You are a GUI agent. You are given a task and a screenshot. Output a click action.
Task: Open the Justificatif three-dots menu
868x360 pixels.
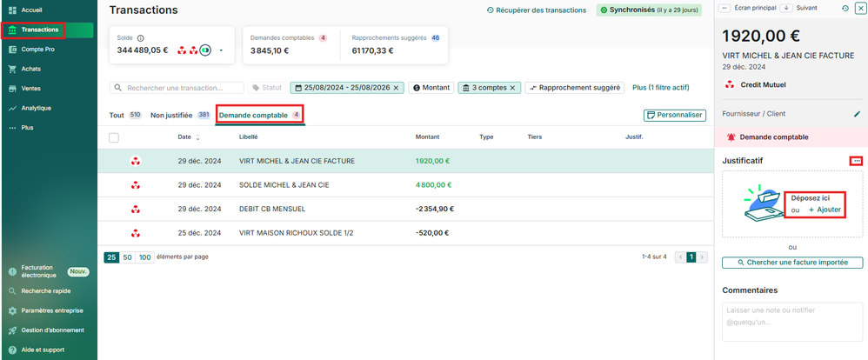(x=857, y=161)
